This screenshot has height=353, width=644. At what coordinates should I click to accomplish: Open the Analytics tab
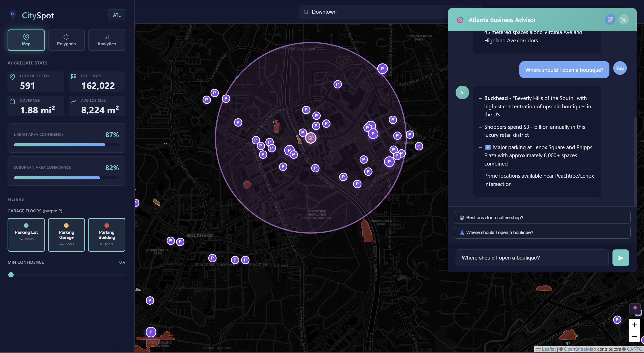(x=106, y=40)
